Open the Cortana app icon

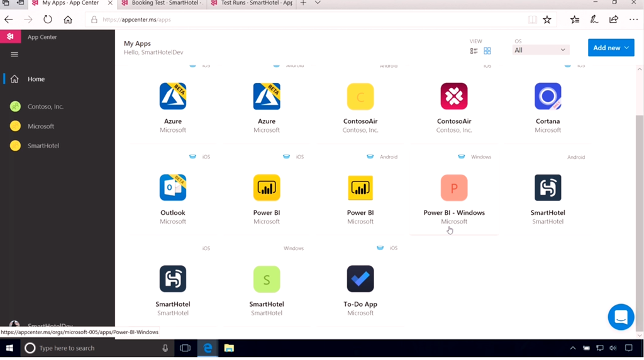pyautogui.click(x=547, y=97)
